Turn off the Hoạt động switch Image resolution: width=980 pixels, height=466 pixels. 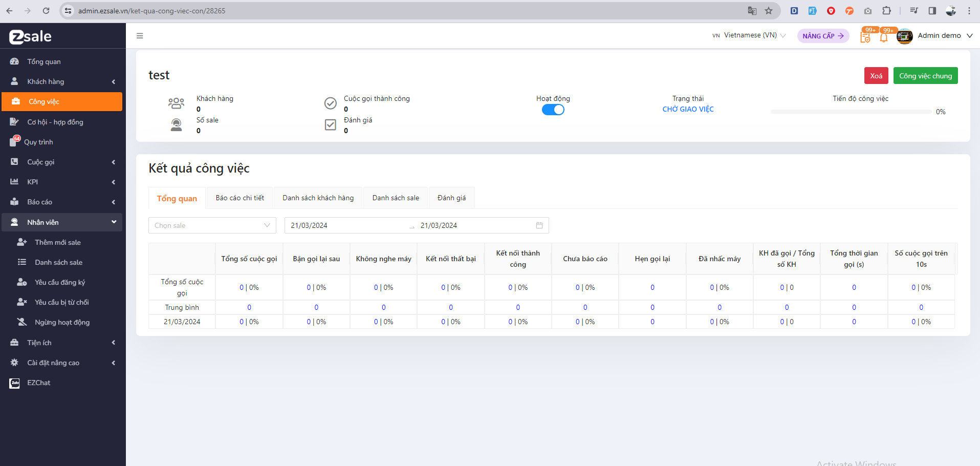point(553,110)
